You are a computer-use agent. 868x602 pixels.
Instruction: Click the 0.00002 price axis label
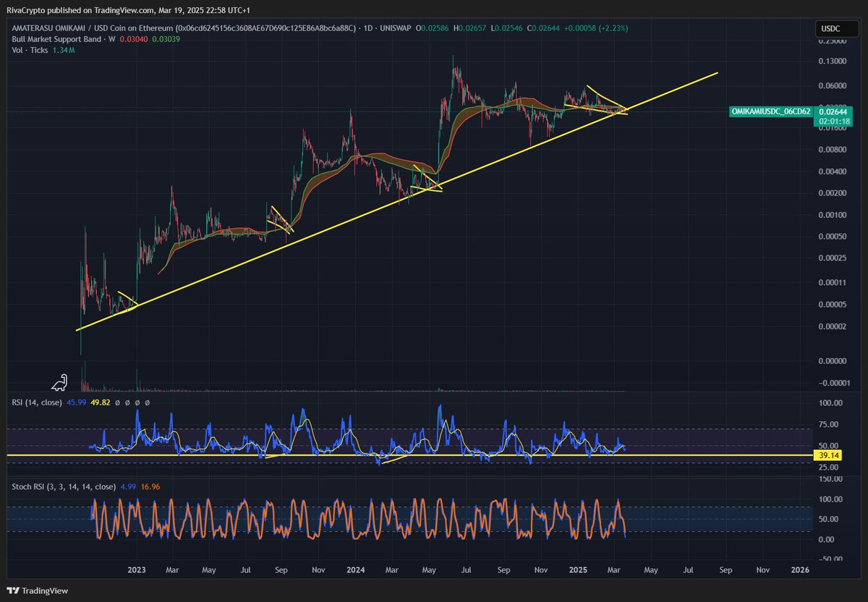(x=833, y=326)
